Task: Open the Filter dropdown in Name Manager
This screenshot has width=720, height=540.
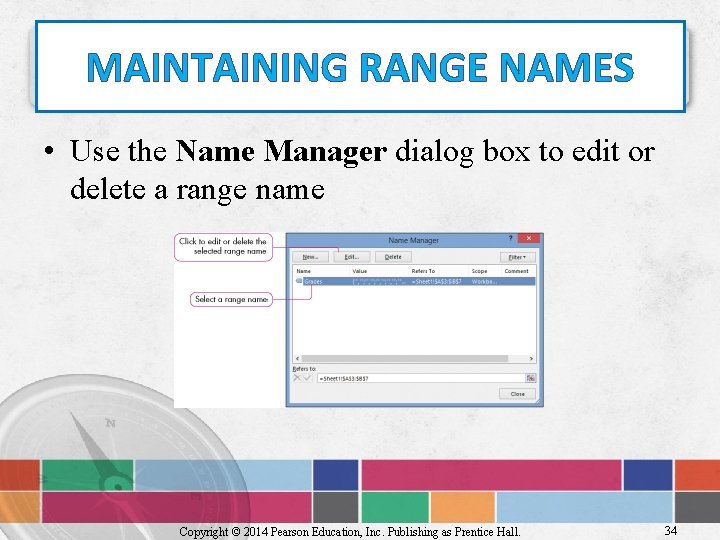Action: pos(518,257)
